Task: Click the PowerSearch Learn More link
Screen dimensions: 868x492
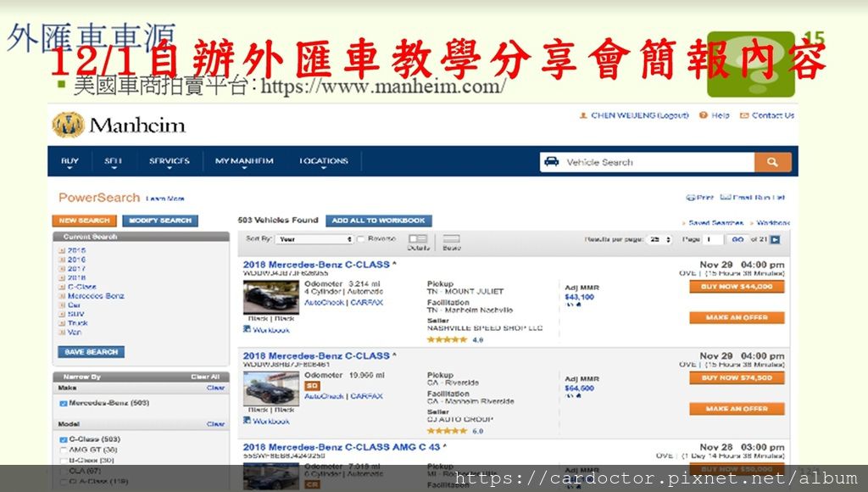Action: tap(165, 198)
